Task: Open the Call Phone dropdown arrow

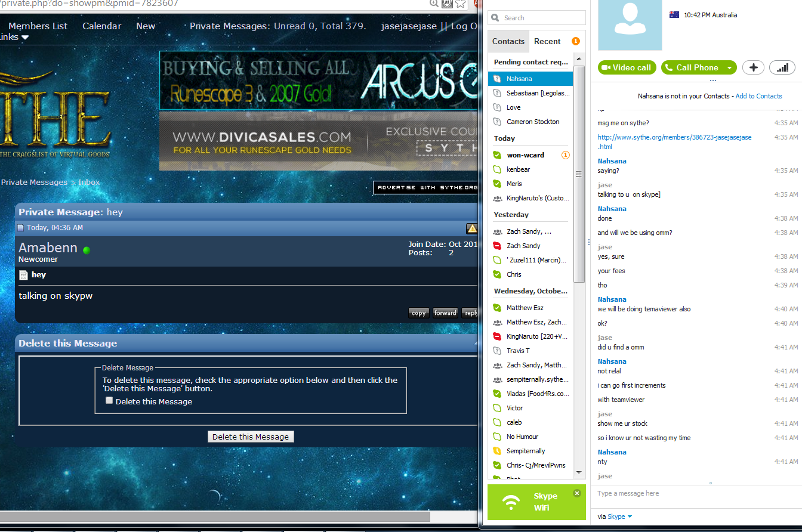Action: (x=729, y=68)
